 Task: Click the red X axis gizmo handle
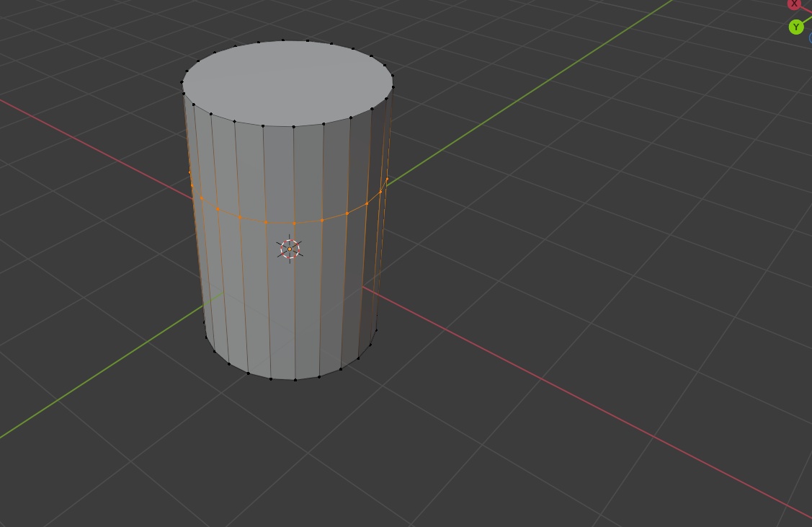pos(795,4)
